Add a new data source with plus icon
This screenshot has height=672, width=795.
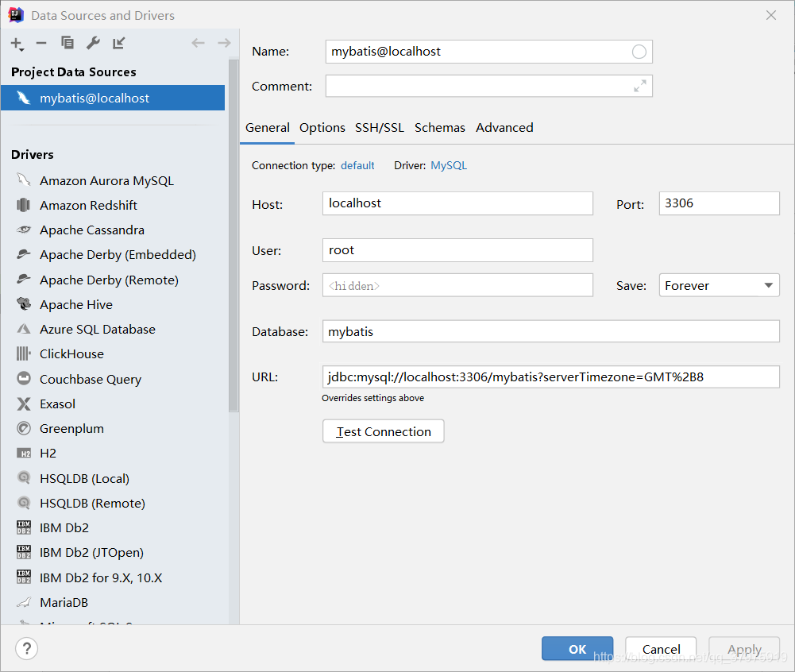click(17, 44)
